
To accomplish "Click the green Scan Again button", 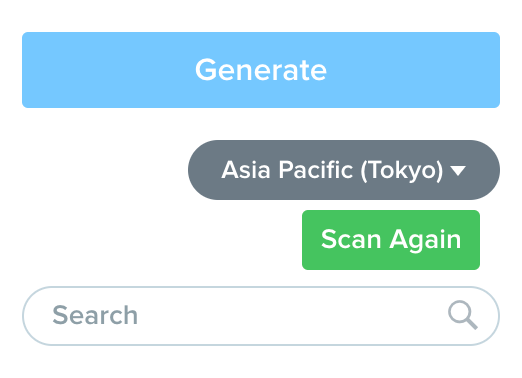I will pyautogui.click(x=391, y=240).
